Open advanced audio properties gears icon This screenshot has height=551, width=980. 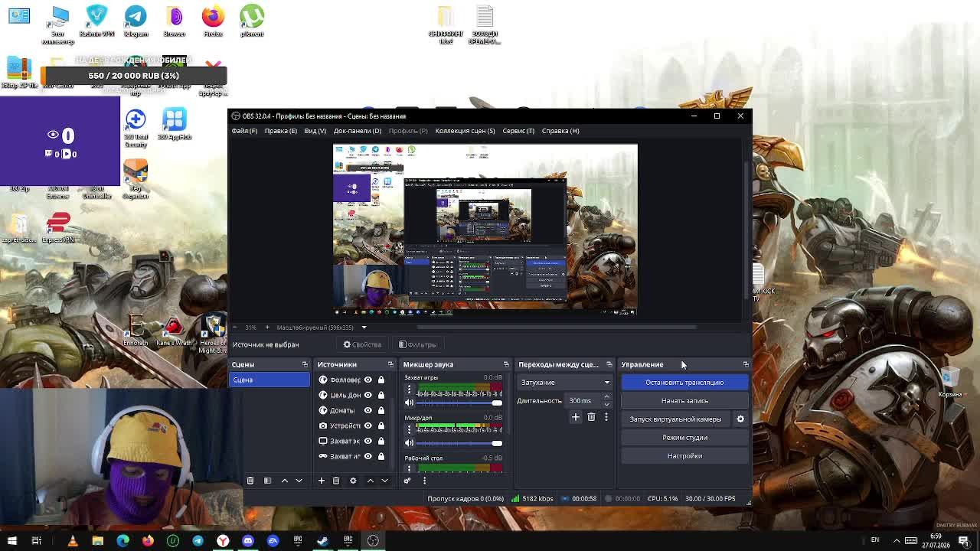tap(407, 481)
